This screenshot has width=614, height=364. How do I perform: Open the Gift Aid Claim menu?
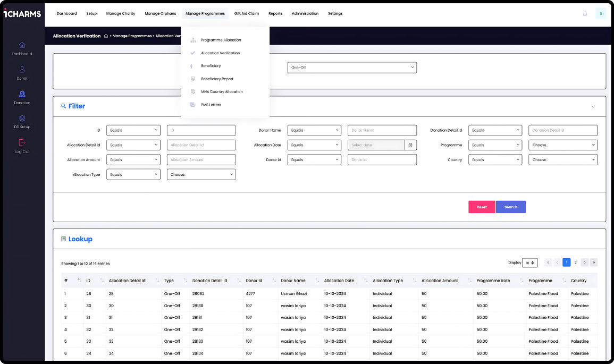click(x=247, y=13)
